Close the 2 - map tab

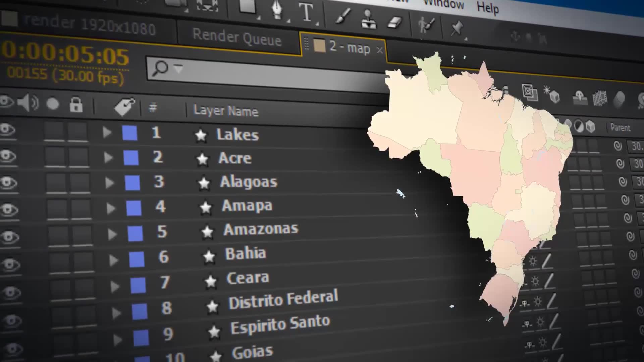379,50
